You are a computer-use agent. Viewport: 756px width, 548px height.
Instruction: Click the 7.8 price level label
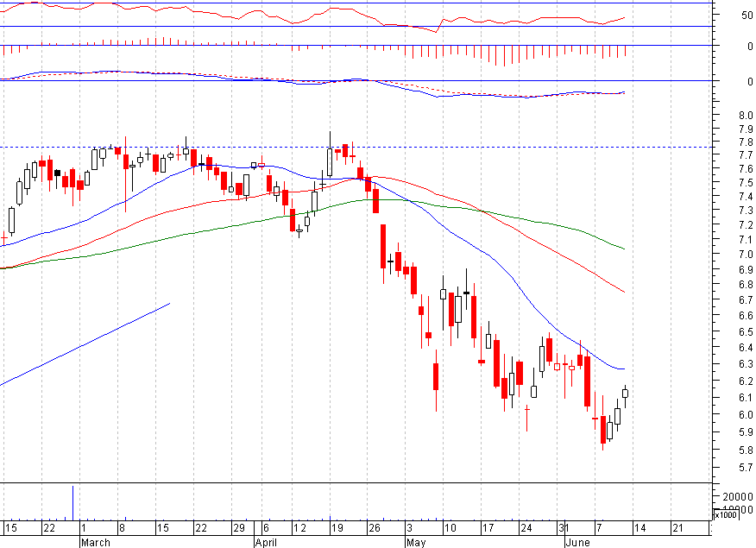pos(746,142)
